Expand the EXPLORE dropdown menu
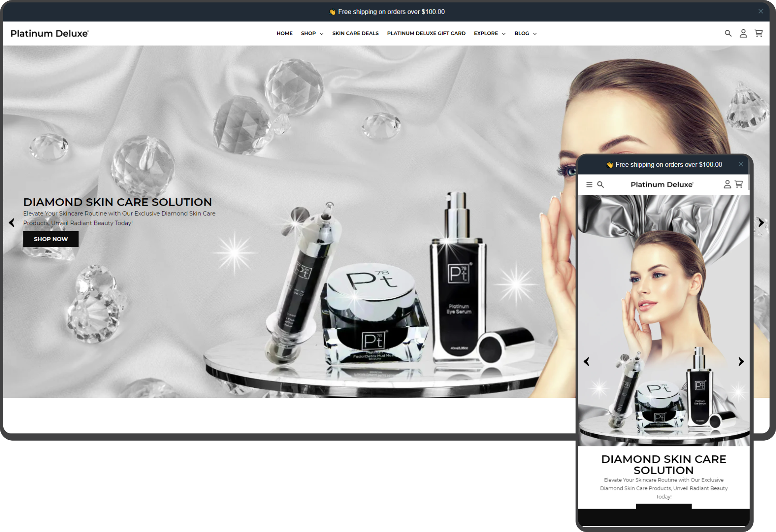Viewport: 776px width, 532px height. pos(489,34)
